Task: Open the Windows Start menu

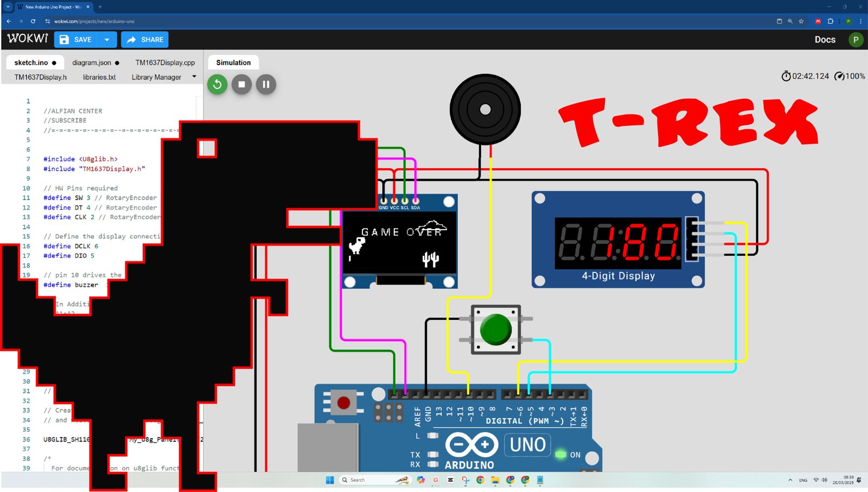Action: [x=330, y=480]
